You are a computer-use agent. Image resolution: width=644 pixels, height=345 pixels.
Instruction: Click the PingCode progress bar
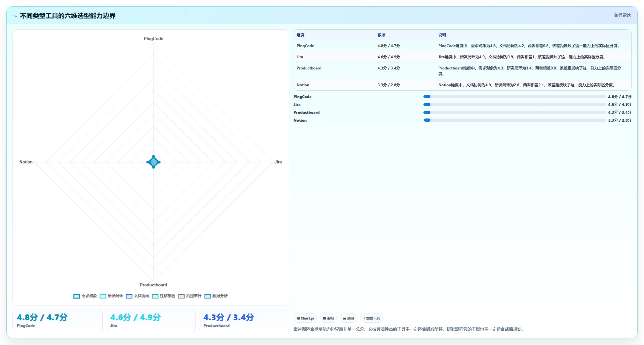pyautogui.click(x=514, y=97)
